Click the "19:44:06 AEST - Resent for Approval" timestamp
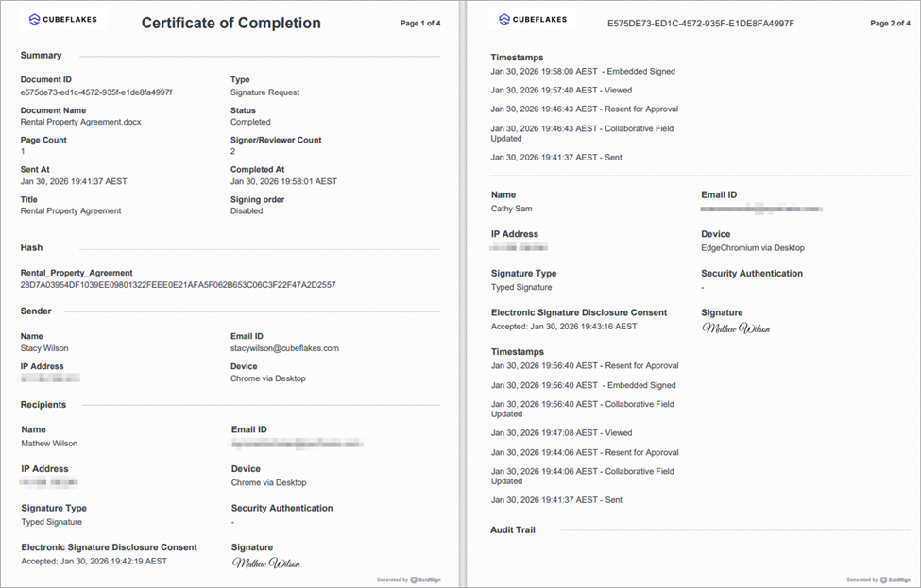This screenshot has height=588, width=921. [x=585, y=452]
